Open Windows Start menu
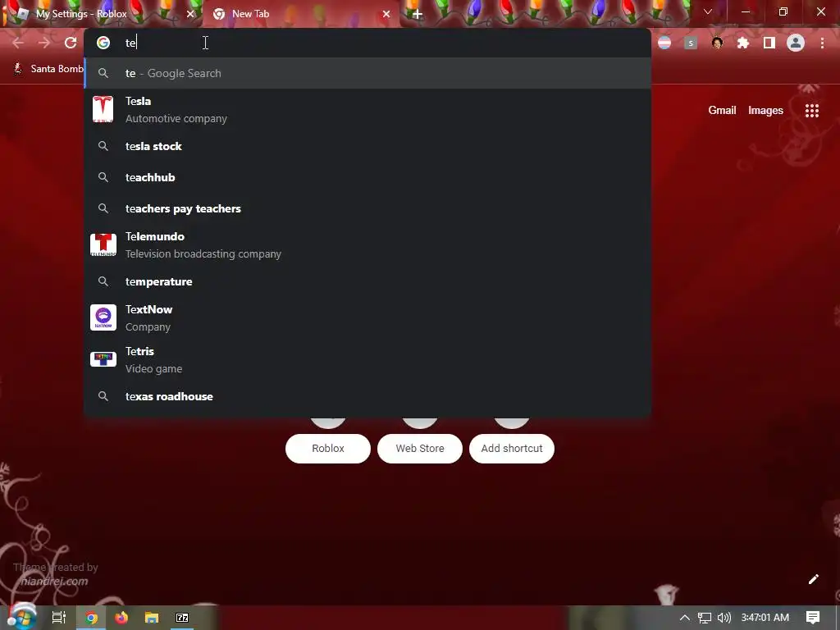This screenshot has width=840, height=630. click(x=21, y=617)
